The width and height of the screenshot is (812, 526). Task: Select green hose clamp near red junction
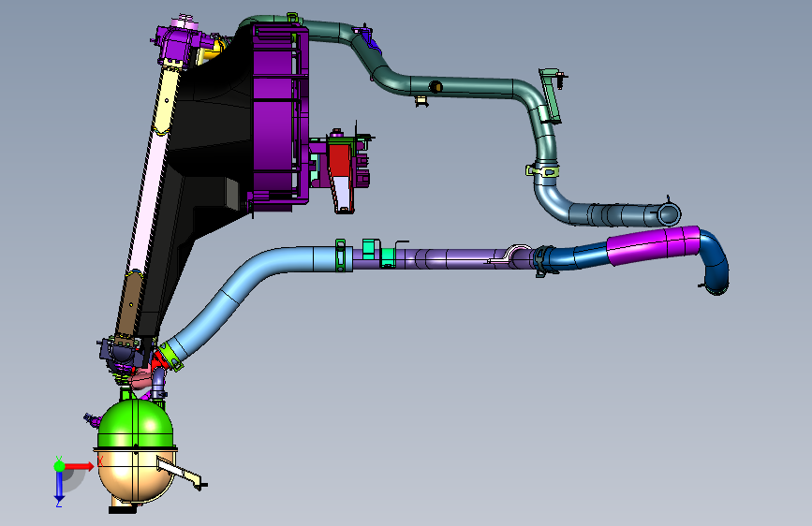[x=170, y=357]
